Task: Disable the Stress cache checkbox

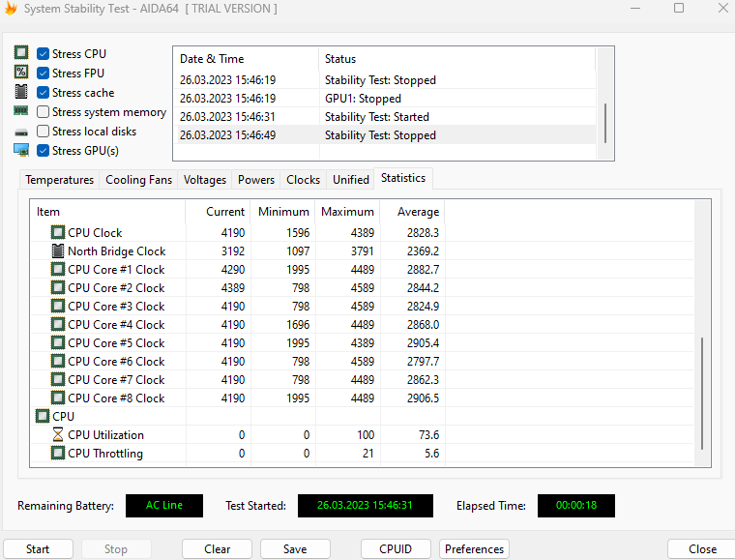Action: (x=43, y=92)
